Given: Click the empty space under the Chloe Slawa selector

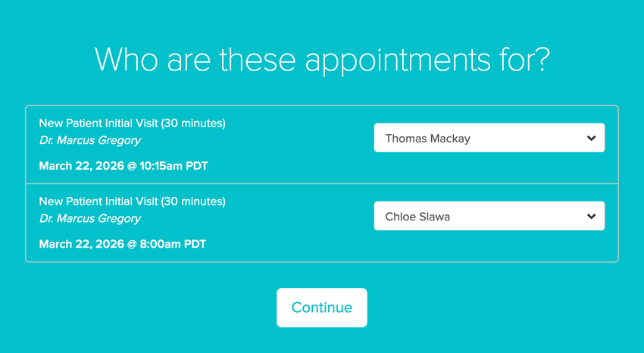Looking at the screenshot, I should pyautogui.click(x=489, y=246).
